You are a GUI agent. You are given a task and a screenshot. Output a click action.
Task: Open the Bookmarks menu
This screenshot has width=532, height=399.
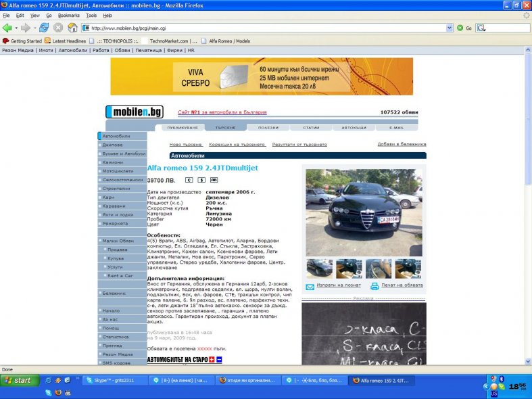[68, 15]
